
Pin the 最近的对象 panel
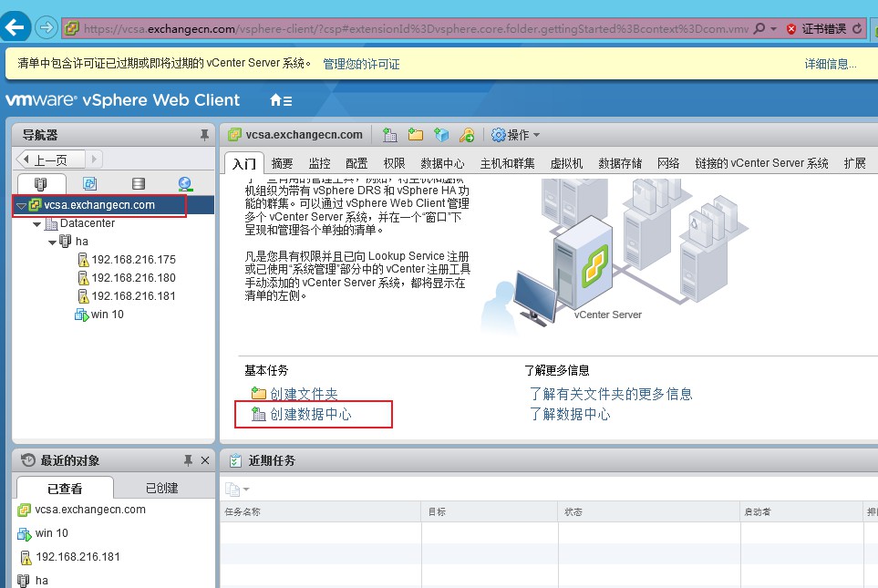[188, 460]
